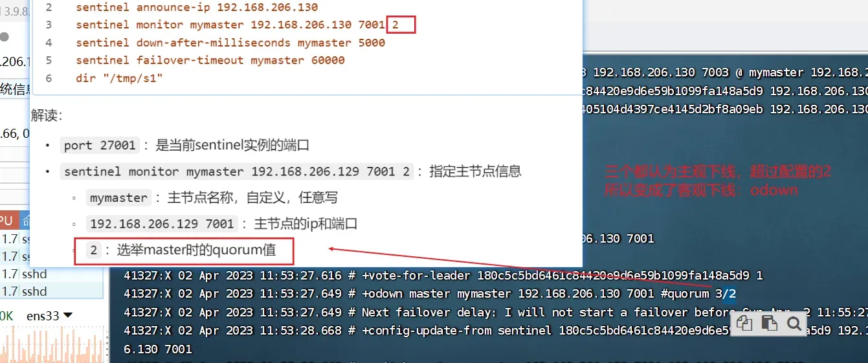Click the inline code 'port 27001'

[100, 145]
